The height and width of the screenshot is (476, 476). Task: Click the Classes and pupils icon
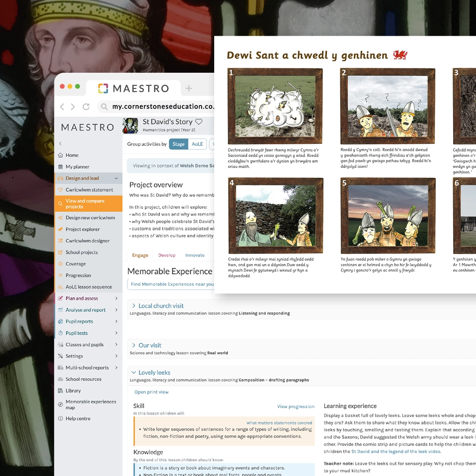click(60, 345)
